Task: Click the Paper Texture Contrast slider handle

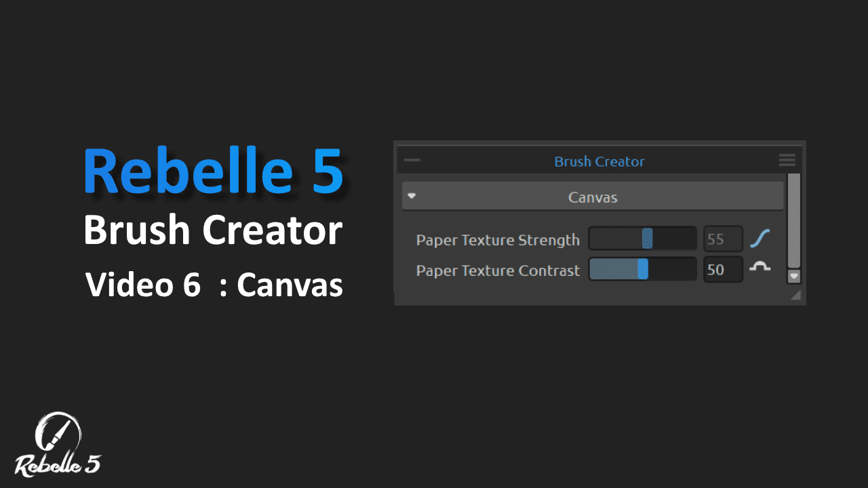Action: click(643, 269)
